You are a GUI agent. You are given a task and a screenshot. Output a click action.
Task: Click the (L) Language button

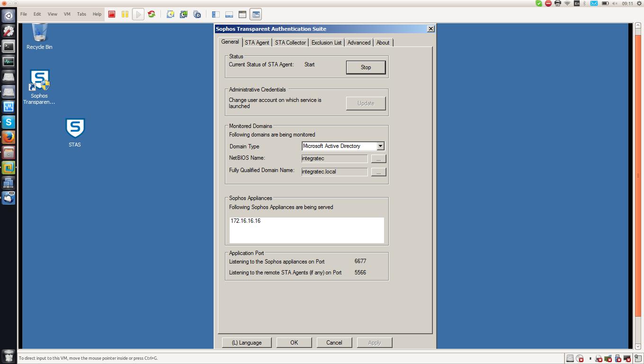coord(247,343)
